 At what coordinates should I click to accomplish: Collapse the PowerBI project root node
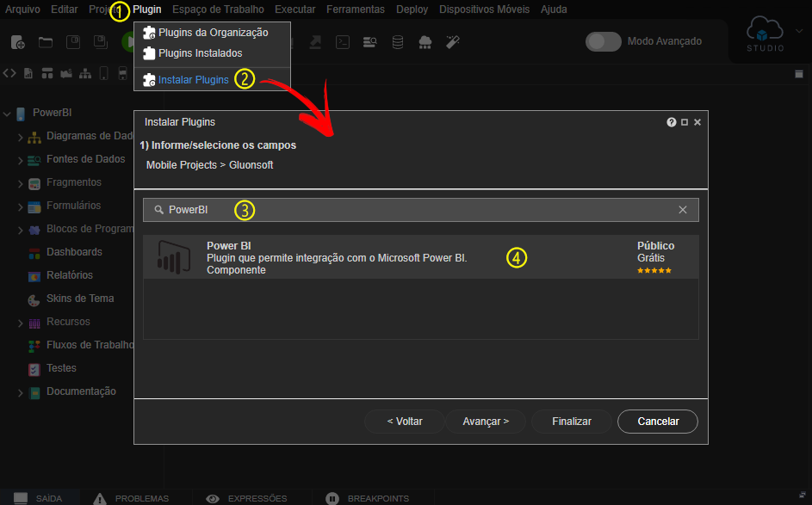7,114
